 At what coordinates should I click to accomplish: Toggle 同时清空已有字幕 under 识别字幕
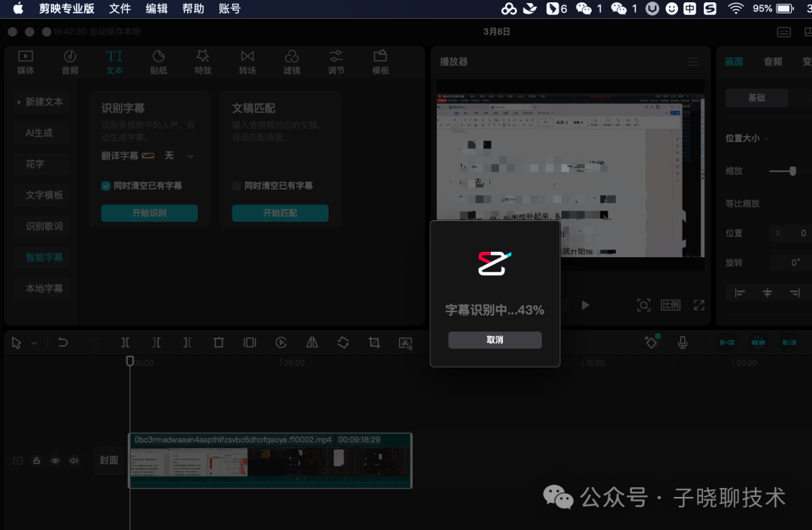point(106,186)
